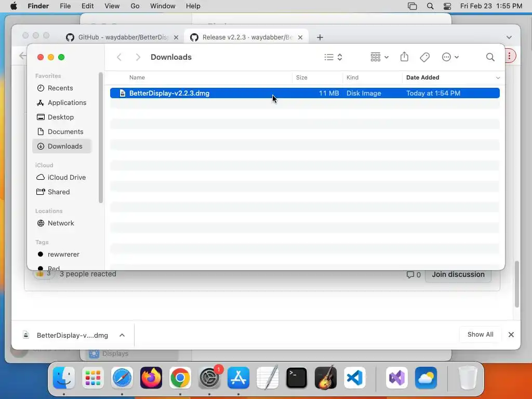532x399 pixels.
Task: Open Finder group-by options dropdown
Action: click(380, 57)
